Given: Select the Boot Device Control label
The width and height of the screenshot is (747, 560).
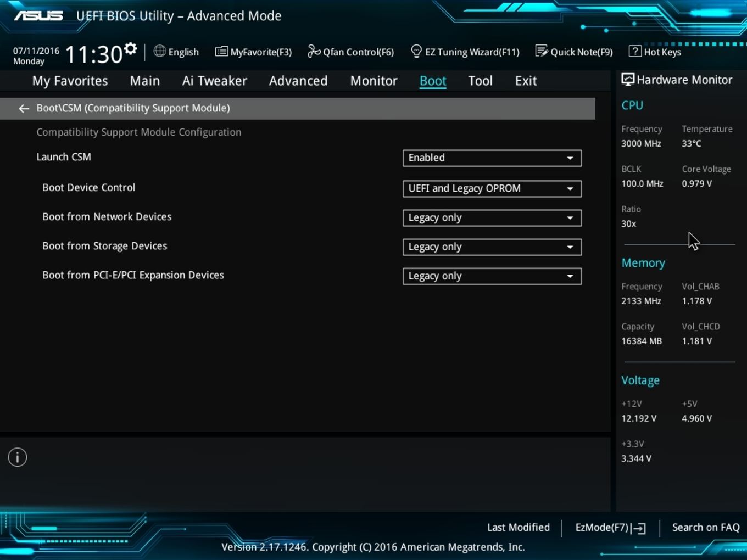Looking at the screenshot, I should [89, 187].
